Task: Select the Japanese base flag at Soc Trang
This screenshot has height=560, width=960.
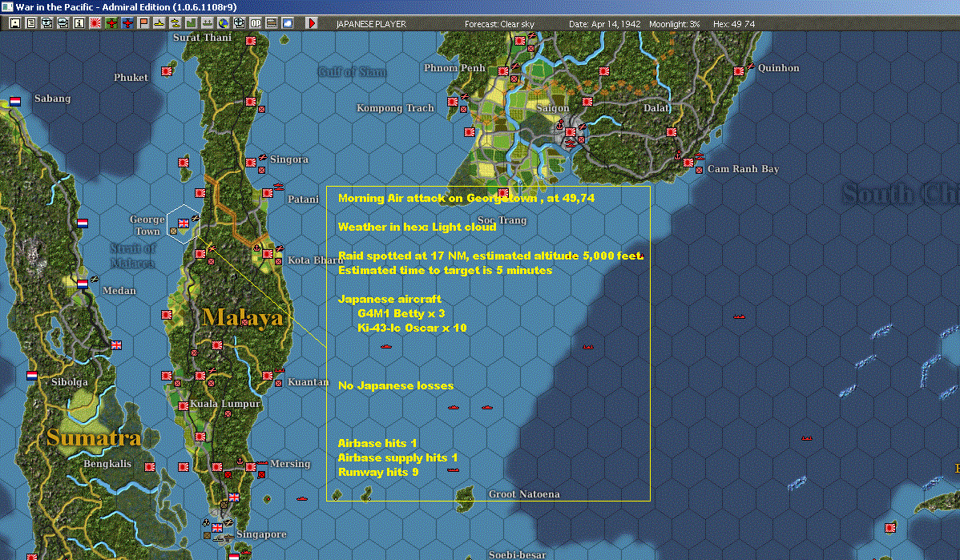Action: point(502,193)
